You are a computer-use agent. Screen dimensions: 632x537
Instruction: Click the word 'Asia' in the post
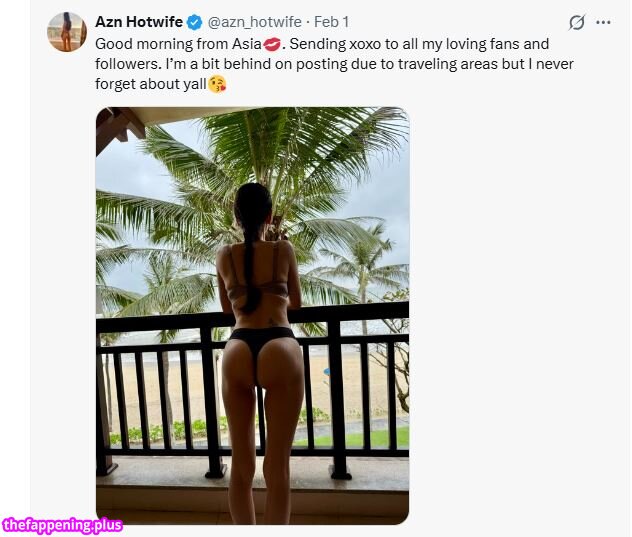point(247,44)
